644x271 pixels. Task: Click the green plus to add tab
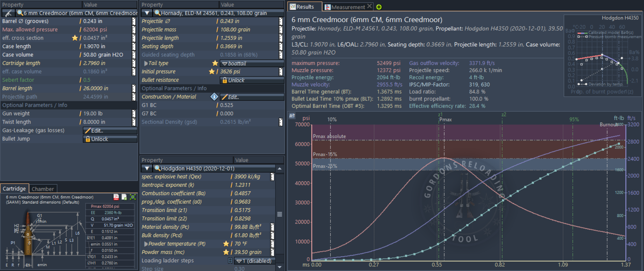(x=379, y=7)
